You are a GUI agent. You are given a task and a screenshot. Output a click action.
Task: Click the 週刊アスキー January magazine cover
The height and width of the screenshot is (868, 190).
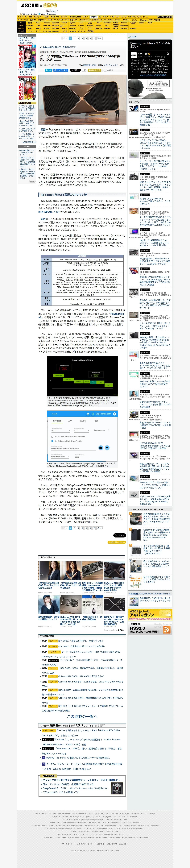coord(27,88)
